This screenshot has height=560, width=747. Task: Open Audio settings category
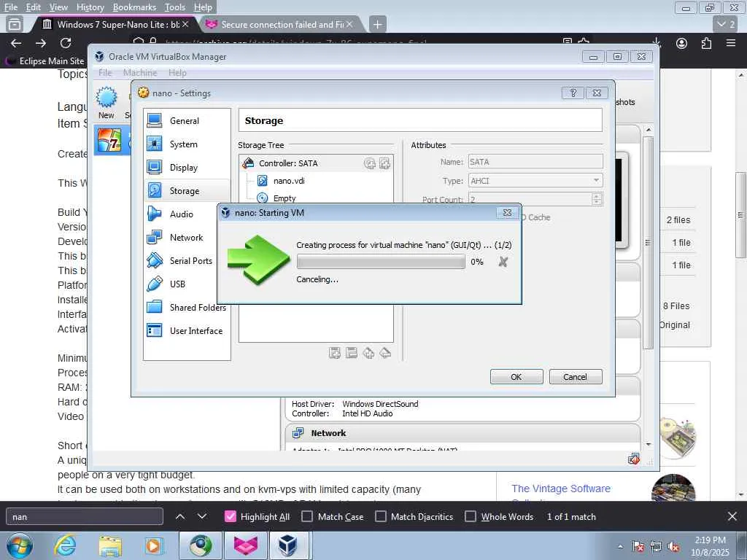coord(181,214)
